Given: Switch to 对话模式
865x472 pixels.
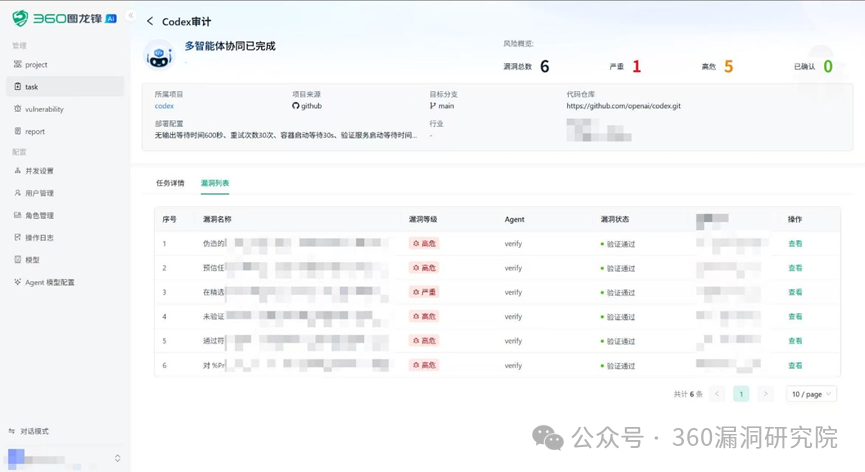Looking at the screenshot, I should point(34,431).
